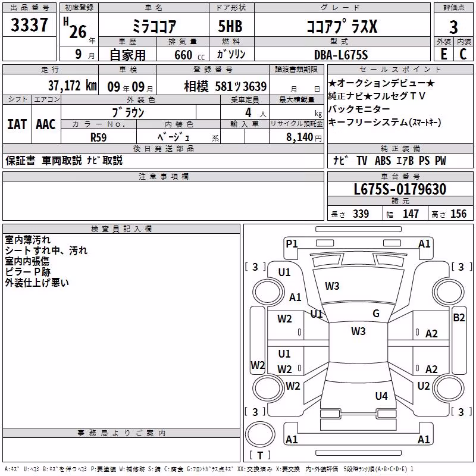Viewport: 476px width, 476px height.
Task: Click model code DBA-L675S
Action: point(341,55)
